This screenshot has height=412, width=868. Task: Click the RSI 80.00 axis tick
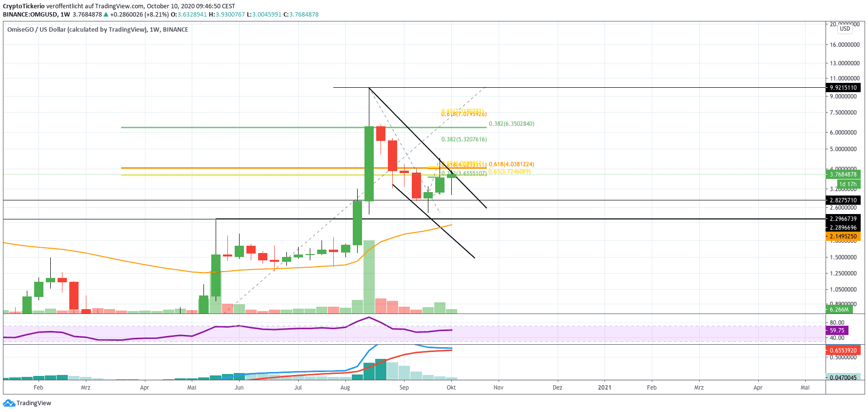(837, 323)
